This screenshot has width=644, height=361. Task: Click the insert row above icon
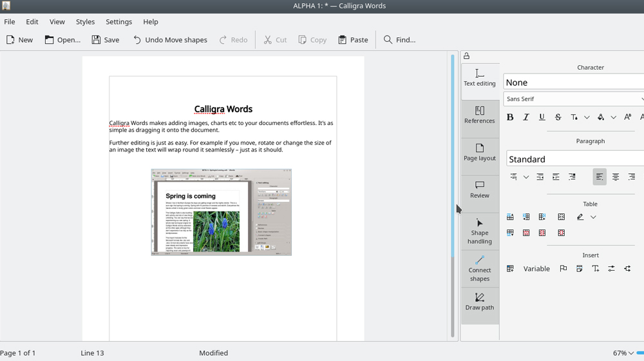pyautogui.click(x=510, y=217)
